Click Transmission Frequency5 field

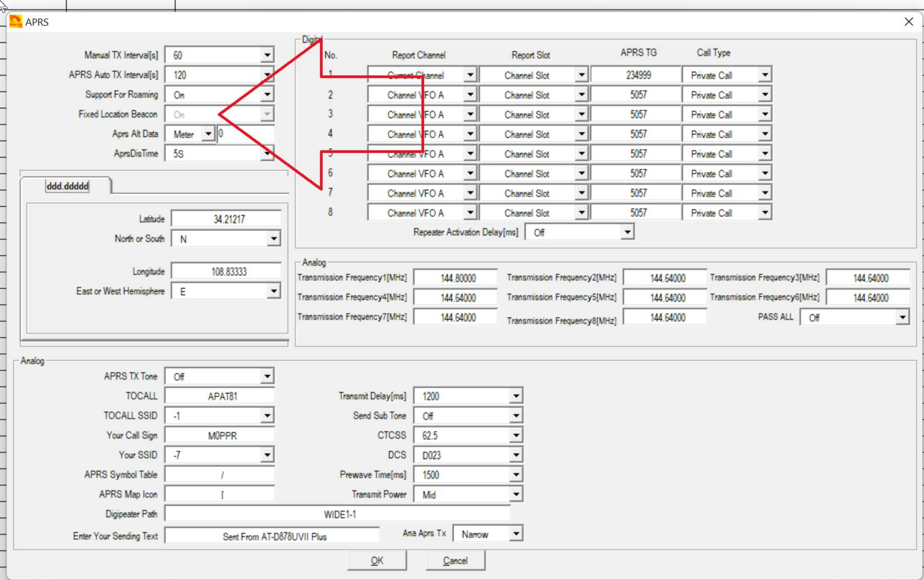665,297
